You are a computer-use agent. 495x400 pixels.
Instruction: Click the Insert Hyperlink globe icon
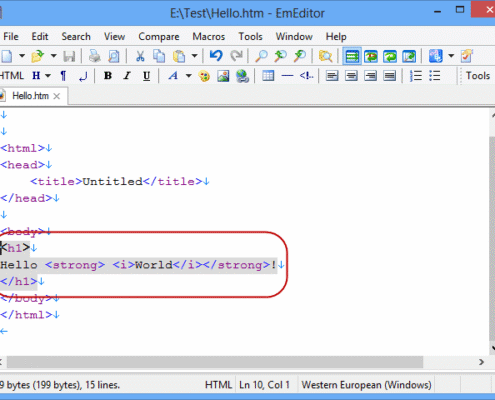tap(242, 76)
